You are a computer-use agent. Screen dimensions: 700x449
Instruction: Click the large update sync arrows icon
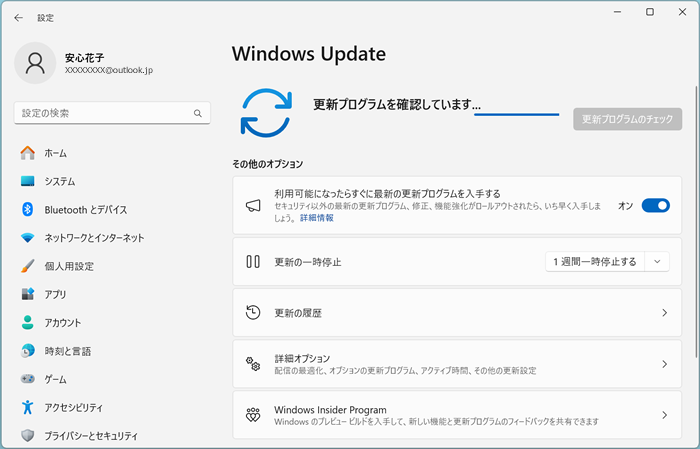click(x=266, y=113)
